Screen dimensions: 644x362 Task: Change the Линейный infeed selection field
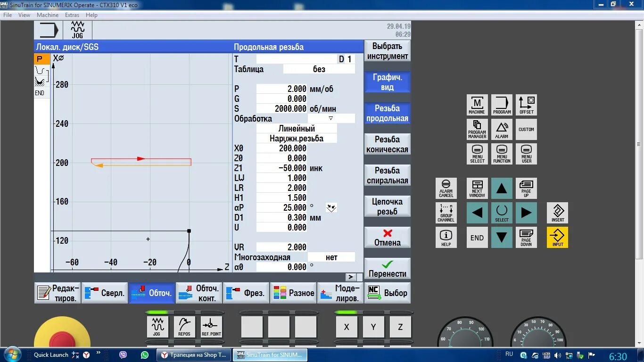click(x=297, y=128)
